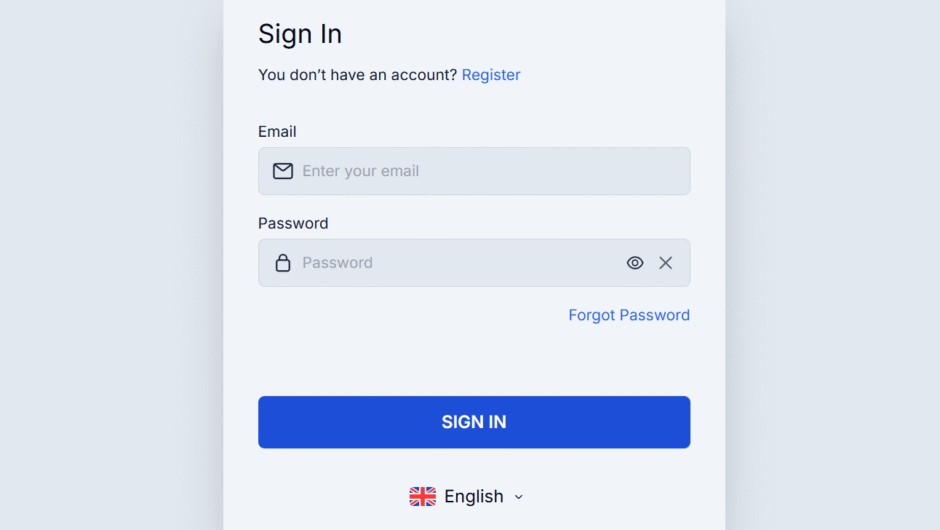Image resolution: width=940 pixels, height=530 pixels.
Task: Open the English language selector
Action: point(473,497)
